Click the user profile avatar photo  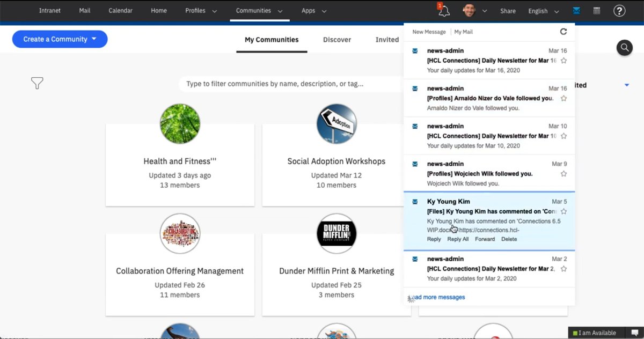point(469,10)
